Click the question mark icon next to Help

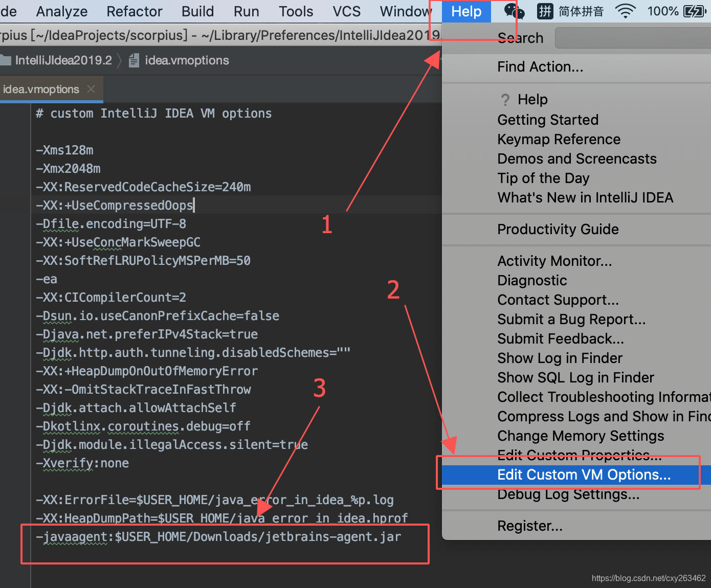click(x=505, y=99)
